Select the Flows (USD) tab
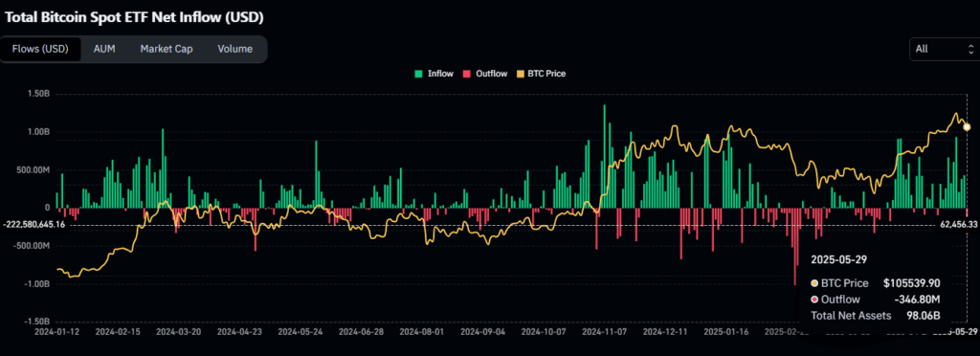The image size is (980, 356). [40, 49]
